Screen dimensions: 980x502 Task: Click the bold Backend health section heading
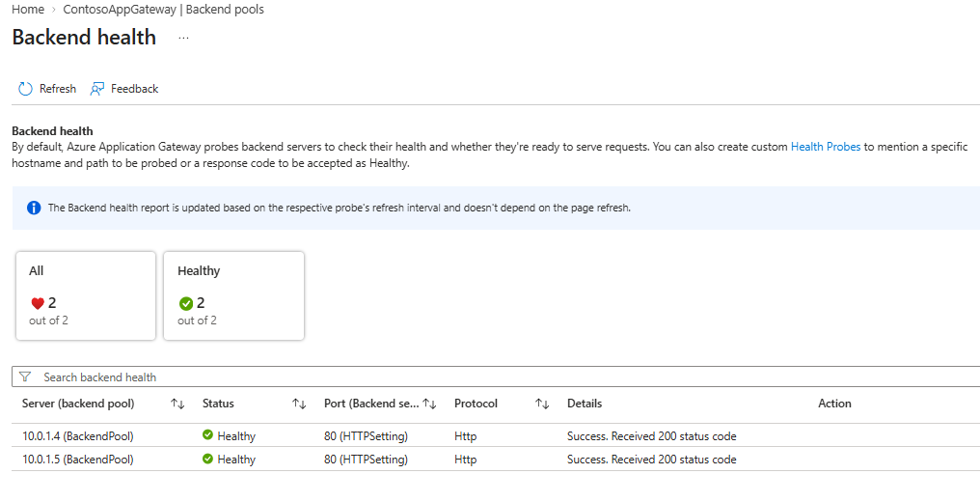coord(52,131)
